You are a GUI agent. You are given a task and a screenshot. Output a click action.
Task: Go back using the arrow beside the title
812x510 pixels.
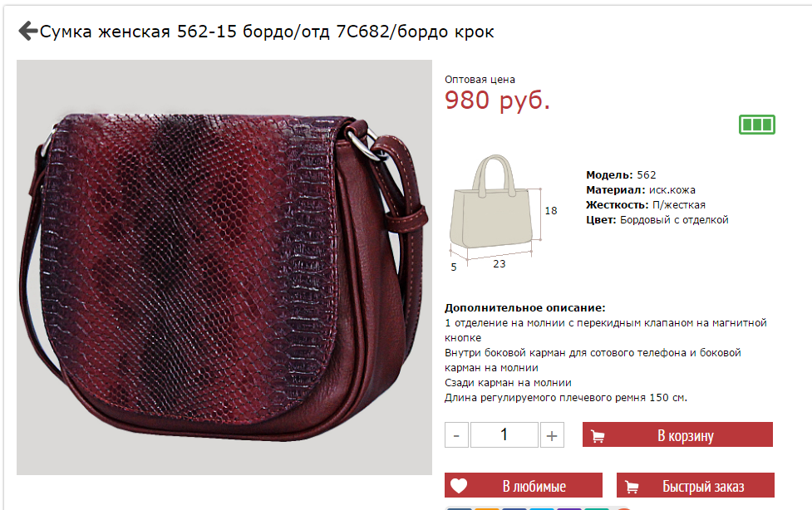point(28,31)
